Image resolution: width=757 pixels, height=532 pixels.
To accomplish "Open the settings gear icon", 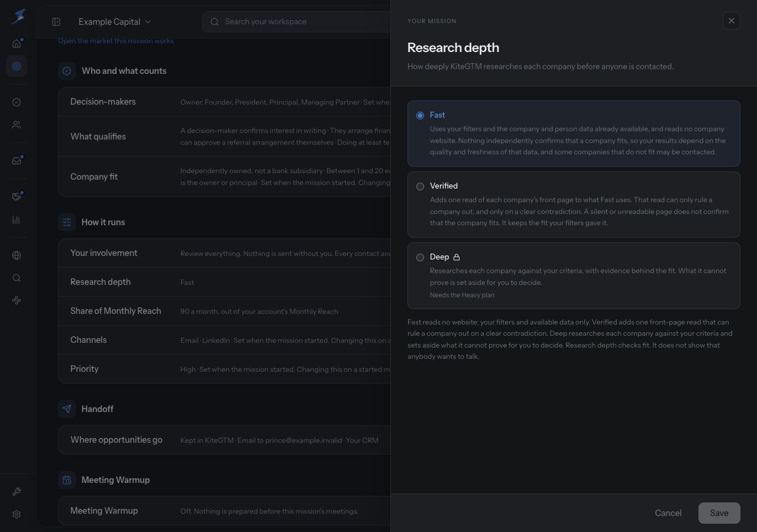I will (x=17, y=514).
